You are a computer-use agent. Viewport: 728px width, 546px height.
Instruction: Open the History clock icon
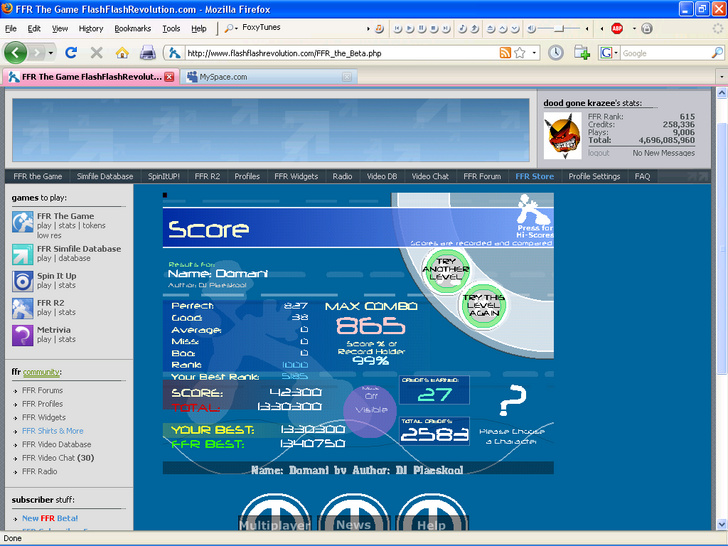pyautogui.click(x=555, y=53)
